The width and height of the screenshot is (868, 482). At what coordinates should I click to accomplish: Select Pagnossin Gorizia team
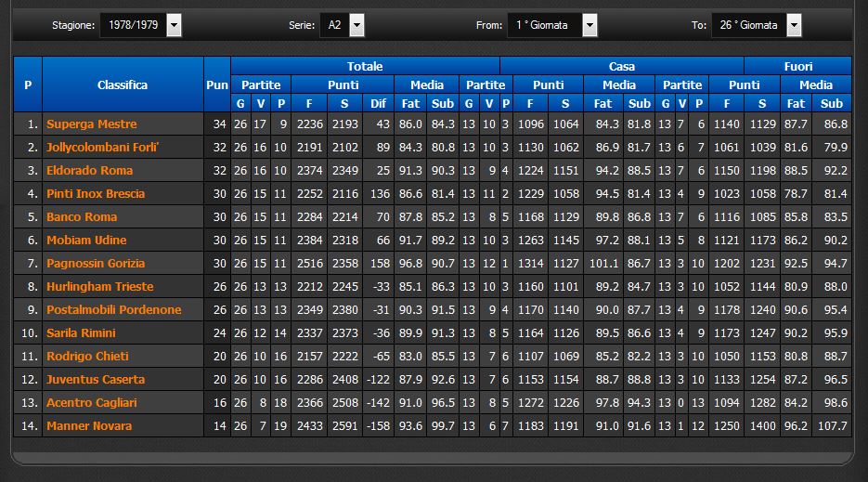coord(95,264)
